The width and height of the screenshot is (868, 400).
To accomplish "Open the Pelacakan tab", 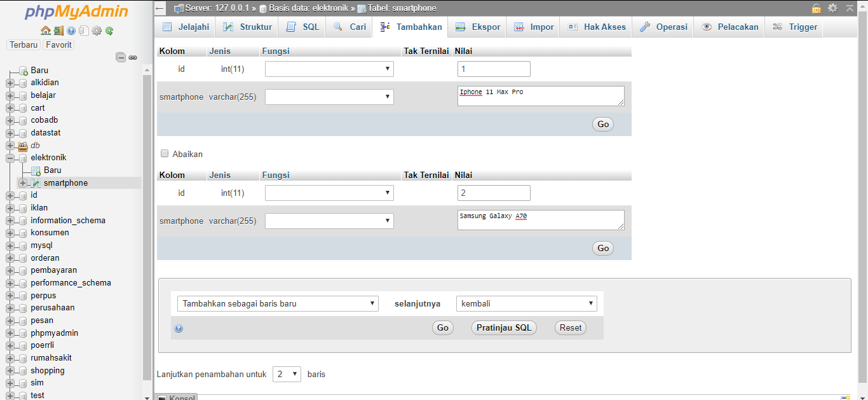I will [x=729, y=27].
